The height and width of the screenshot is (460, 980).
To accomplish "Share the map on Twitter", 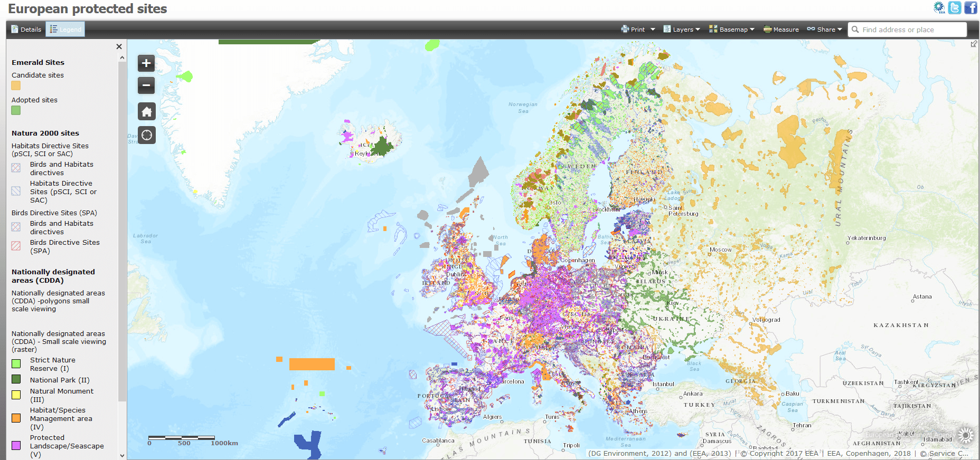I will (955, 7).
